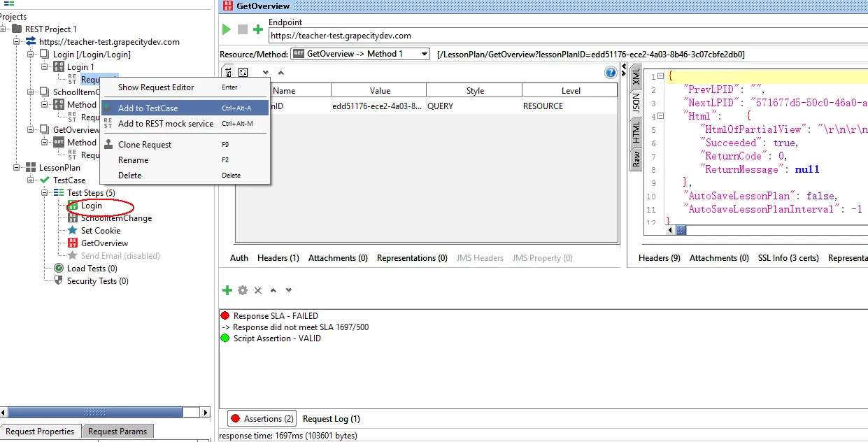This screenshot has width=868, height=442.
Task: Collapse JSON fold marker on line 1
Action: 661,76
